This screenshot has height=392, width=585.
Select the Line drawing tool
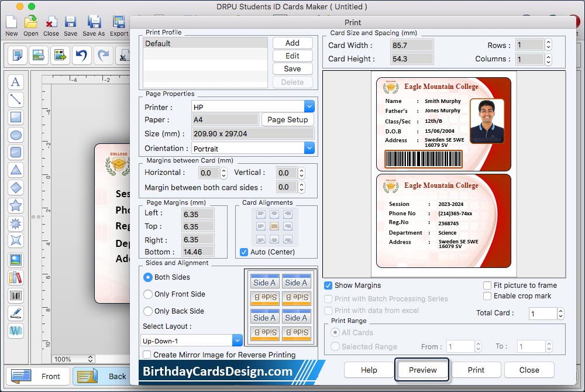point(16,99)
